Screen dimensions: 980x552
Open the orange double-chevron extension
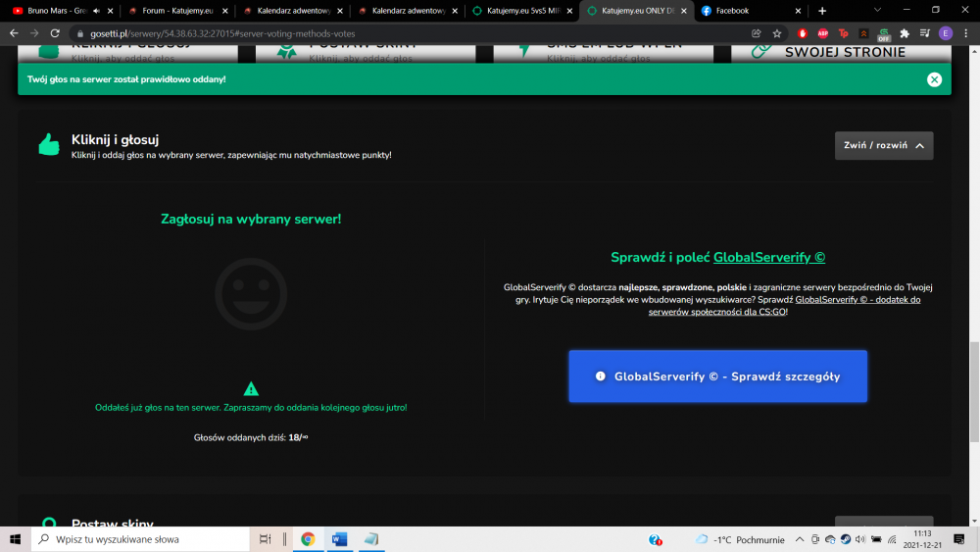pos(863,33)
